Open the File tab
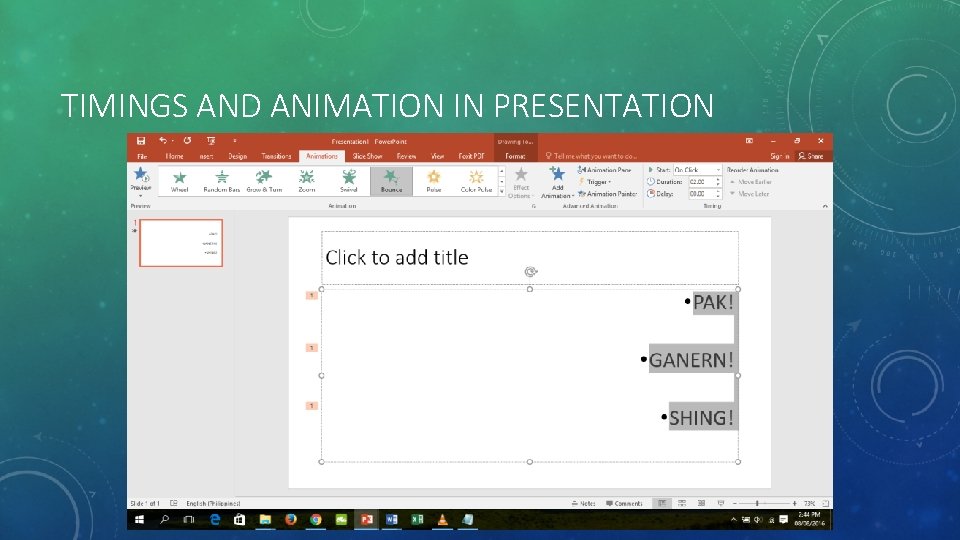 pos(142,156)
